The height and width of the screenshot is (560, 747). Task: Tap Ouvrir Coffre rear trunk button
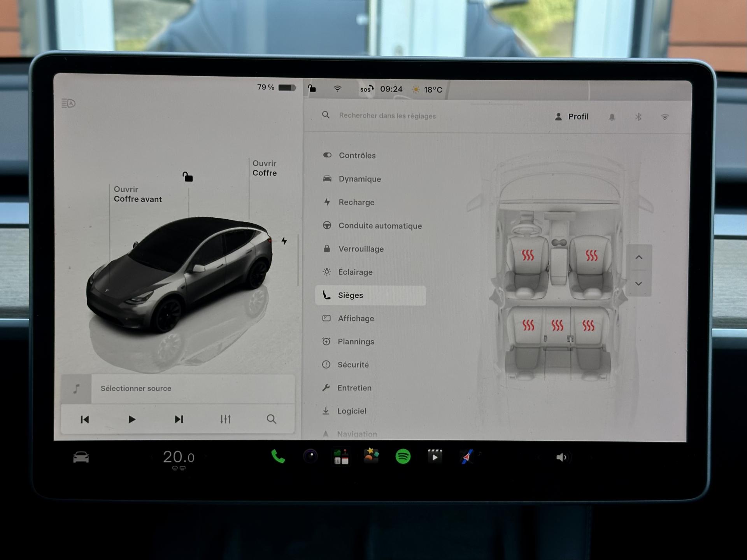coord(265,168)
